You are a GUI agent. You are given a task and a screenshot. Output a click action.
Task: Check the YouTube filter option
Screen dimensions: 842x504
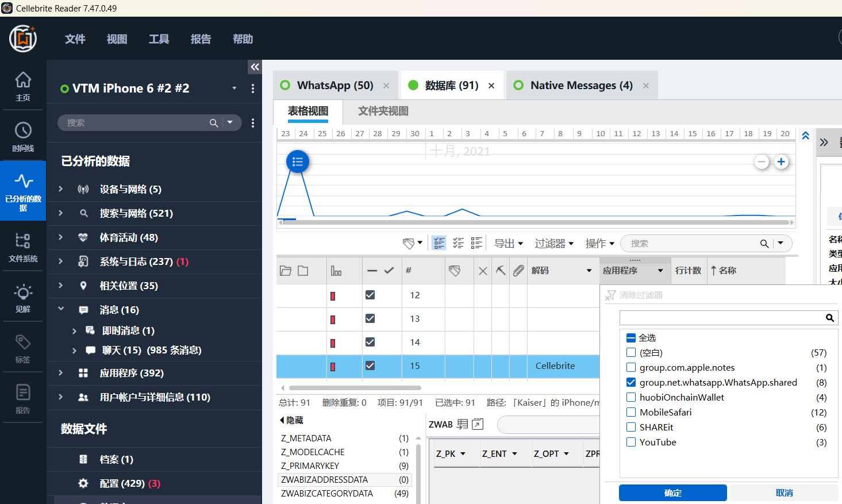(631, 443)
